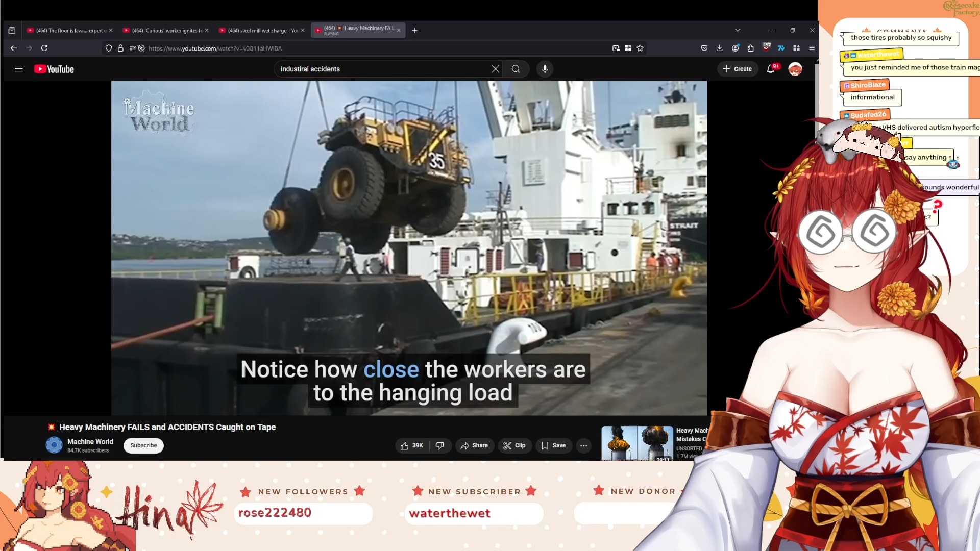The image size is (980, 551).
Task: Open site permissions icon in the address bar
Action: tap(132, 48)
